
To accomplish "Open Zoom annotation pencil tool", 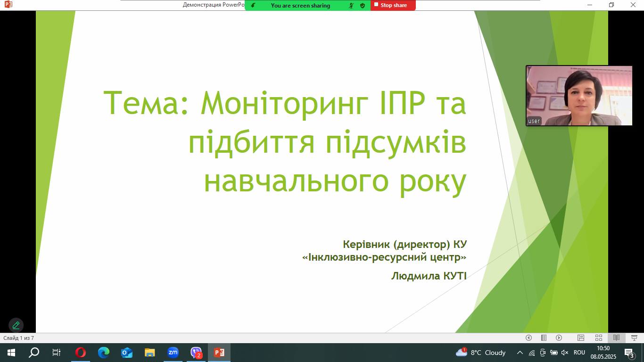I will pos(16,325).
